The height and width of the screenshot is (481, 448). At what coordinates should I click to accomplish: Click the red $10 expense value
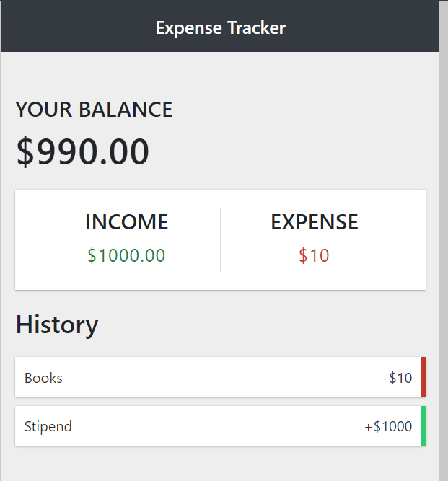(315, 255)
